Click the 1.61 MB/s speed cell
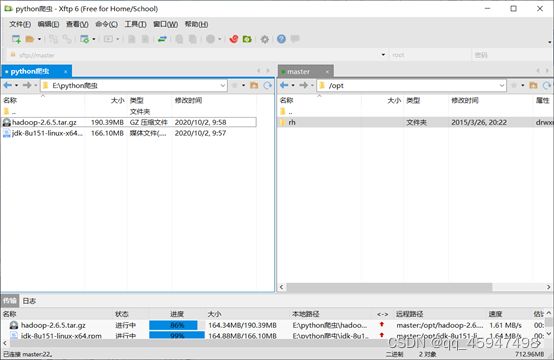The image size is (554, 360). [x=505, y=325]
